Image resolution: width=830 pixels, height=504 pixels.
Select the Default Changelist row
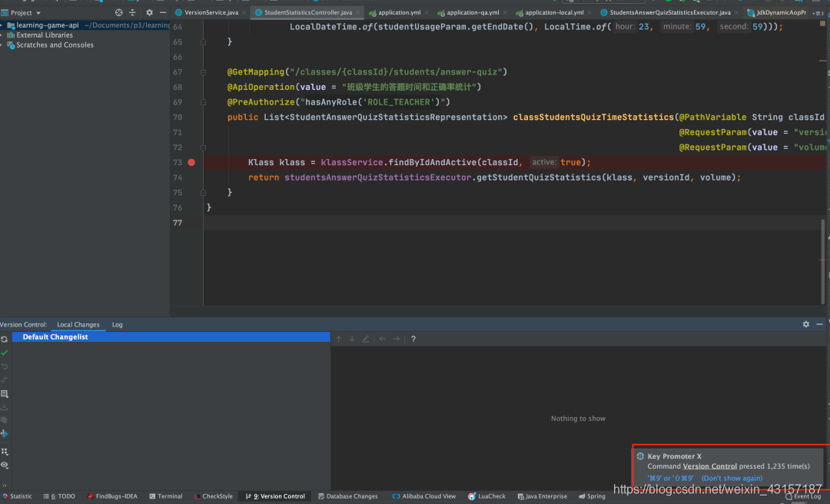(171, 337)
